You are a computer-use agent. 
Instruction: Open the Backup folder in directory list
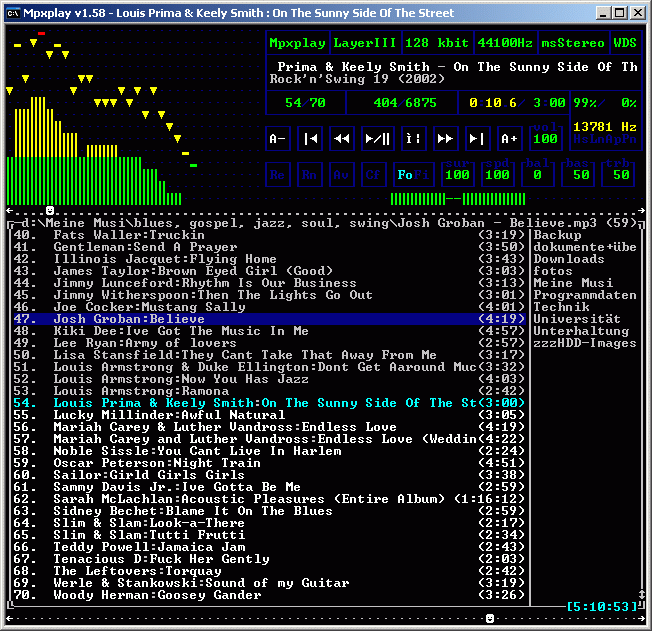point(557,235)
